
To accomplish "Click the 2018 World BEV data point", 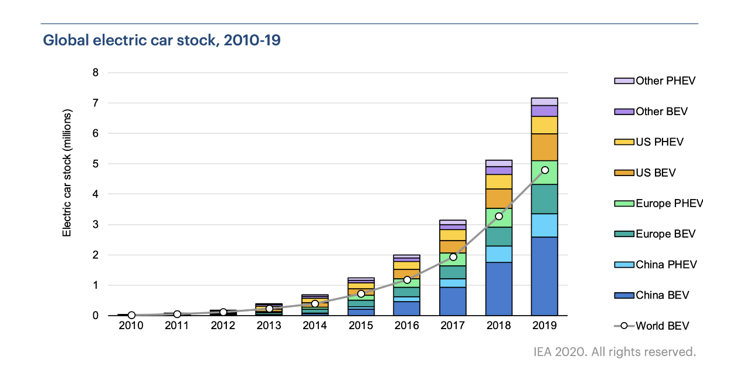I will point(498,216).
